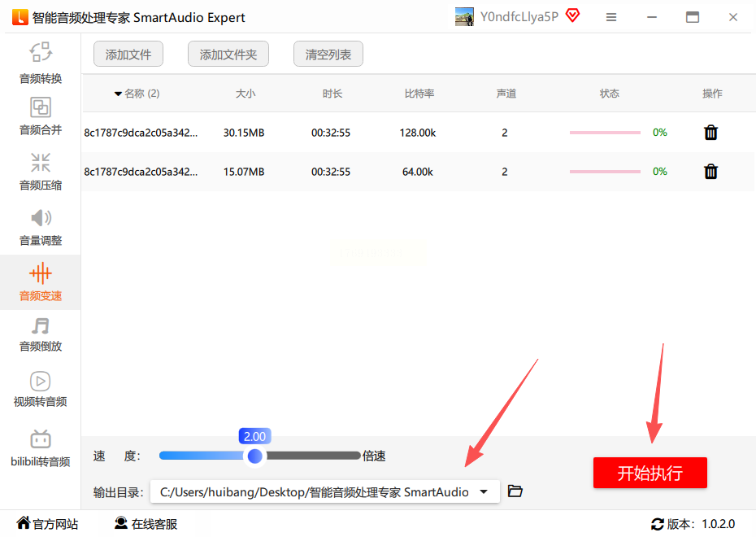Browse output folder with folder icon
This screenshot has width=756, height=537.
click(x=515, y=491)
